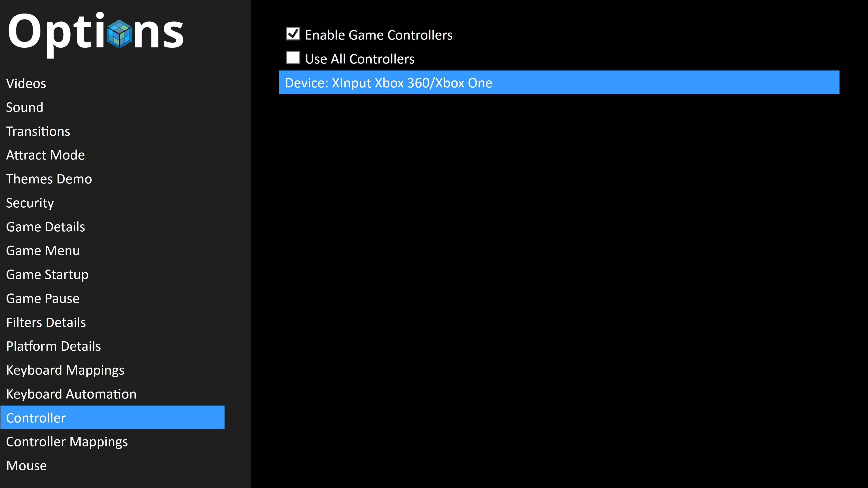Select the highlighted Controller section
868x488 pixels.
click(x=113, y=418)
